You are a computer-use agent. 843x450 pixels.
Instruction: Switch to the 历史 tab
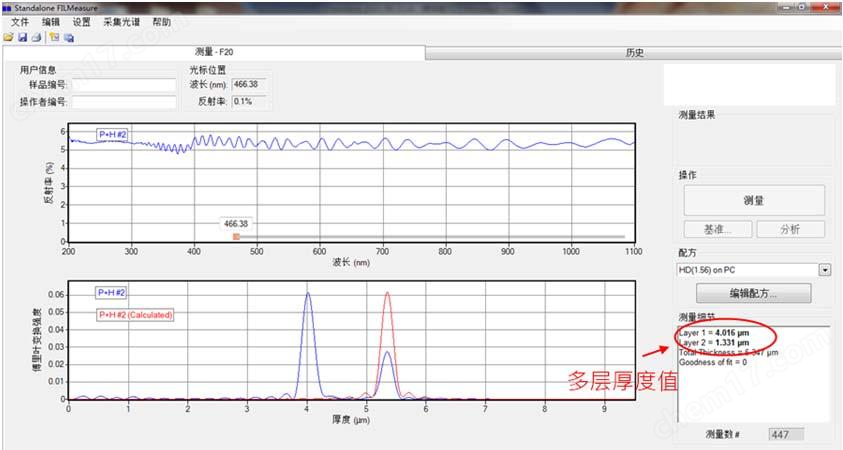tap(634, 53)
